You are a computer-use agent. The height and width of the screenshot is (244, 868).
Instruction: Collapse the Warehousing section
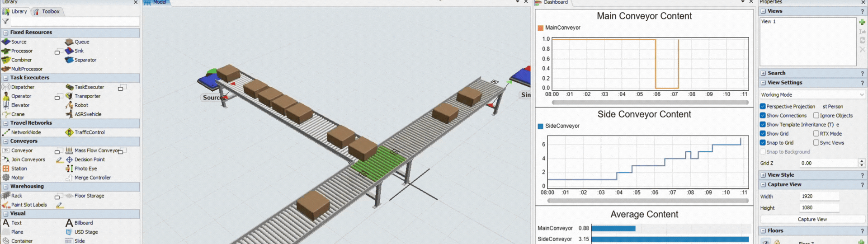pos(5,186)
